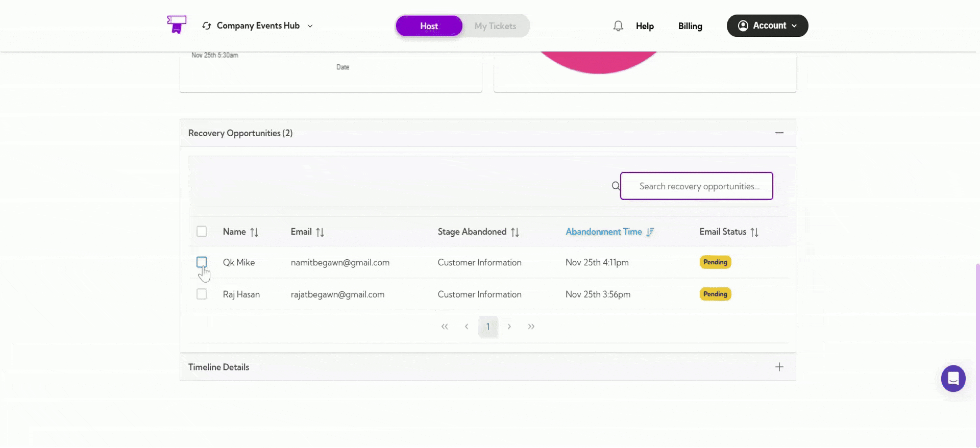Click Pending badge for Qk Mike
Image resolution: width=980 pixels, height=448 pixels.
715,262
